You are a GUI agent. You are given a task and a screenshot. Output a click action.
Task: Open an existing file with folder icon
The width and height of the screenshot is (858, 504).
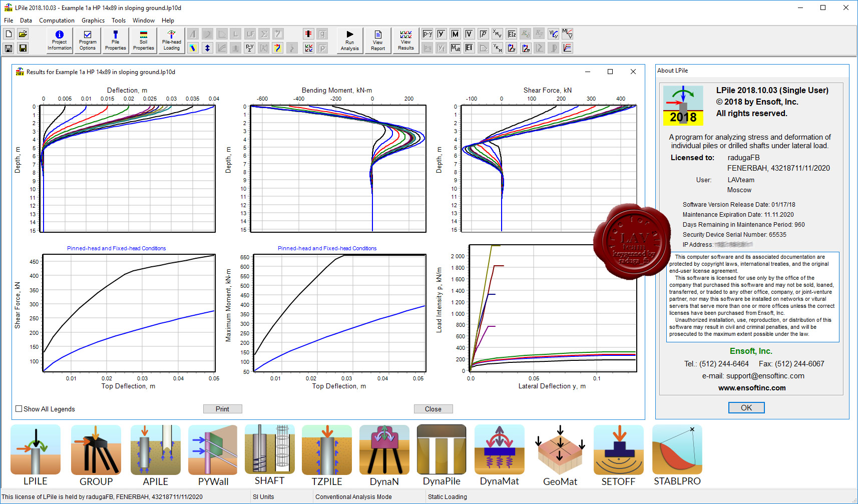[23, 34]
